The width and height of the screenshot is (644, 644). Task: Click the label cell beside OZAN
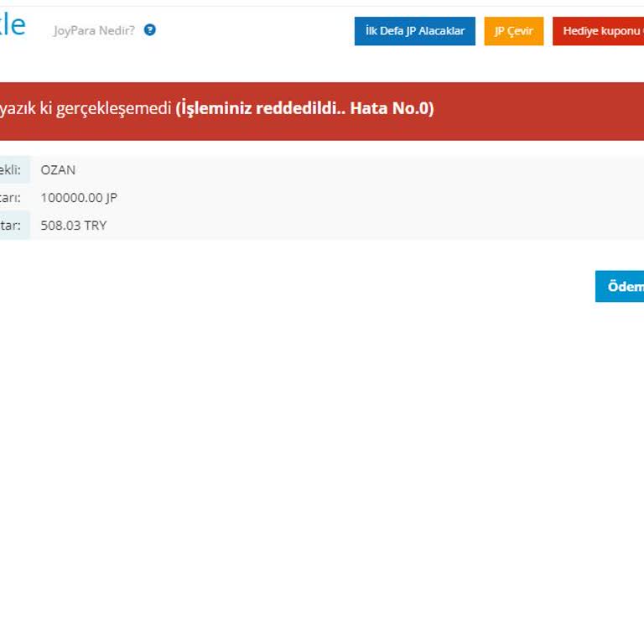click(13, 169)
